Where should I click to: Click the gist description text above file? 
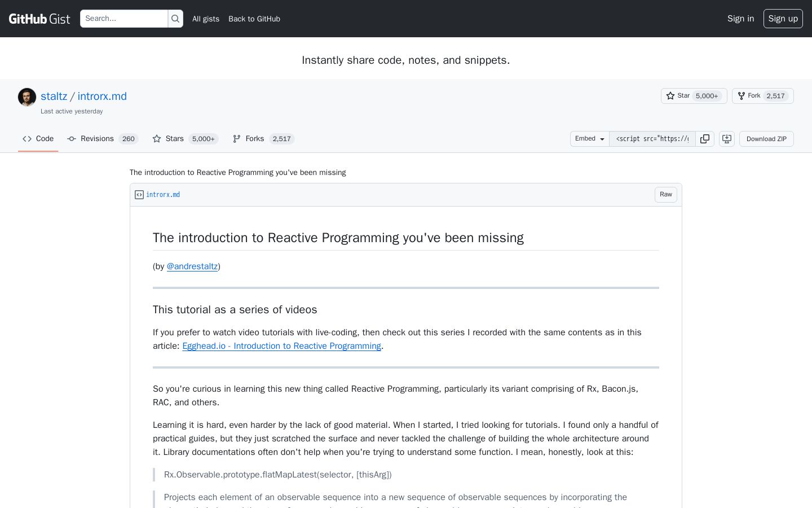(x=238, y=173)
